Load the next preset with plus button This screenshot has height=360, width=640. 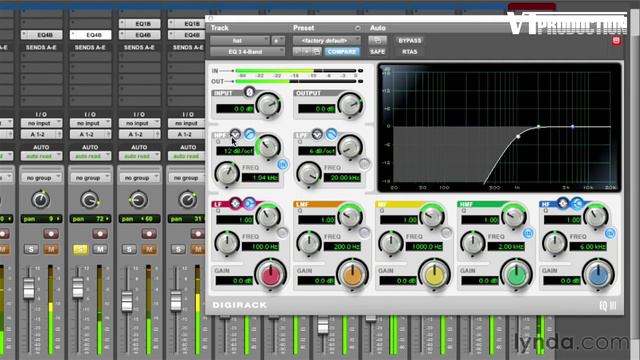coord(307,52)
